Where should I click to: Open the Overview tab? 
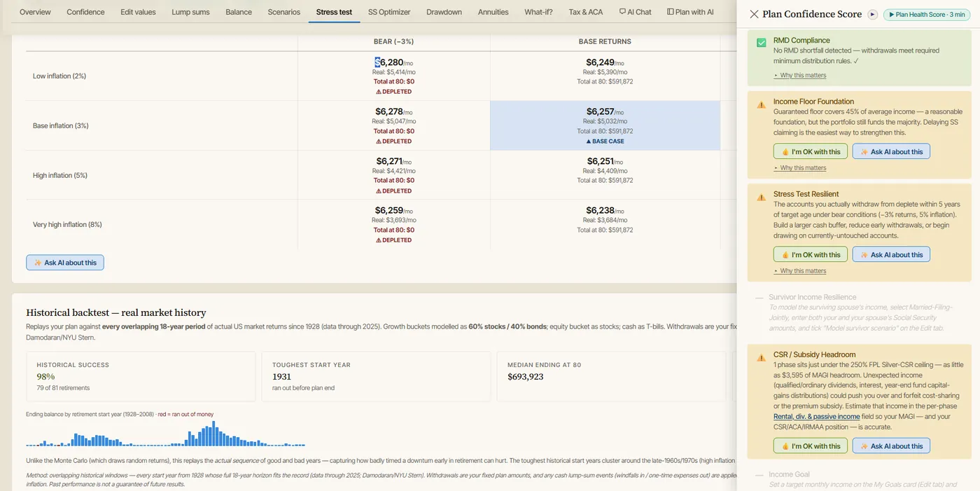tap(35, 12)
